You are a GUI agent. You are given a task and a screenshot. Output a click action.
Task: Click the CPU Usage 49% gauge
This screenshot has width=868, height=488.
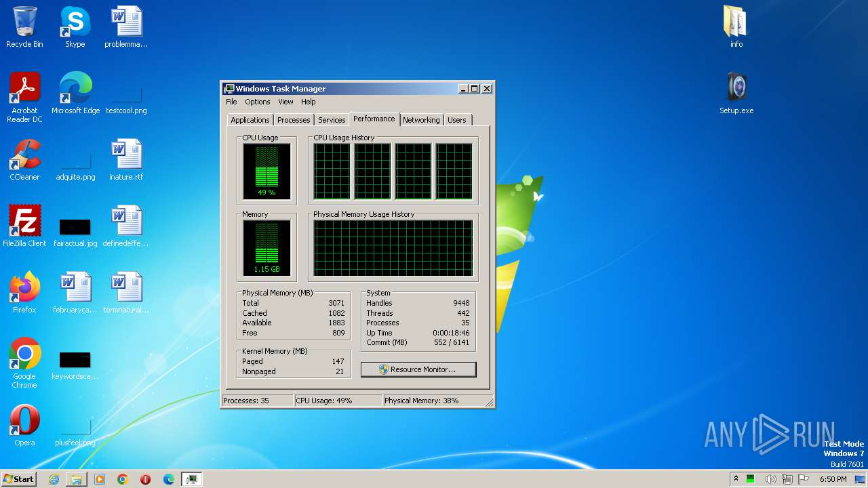[267, 171]
